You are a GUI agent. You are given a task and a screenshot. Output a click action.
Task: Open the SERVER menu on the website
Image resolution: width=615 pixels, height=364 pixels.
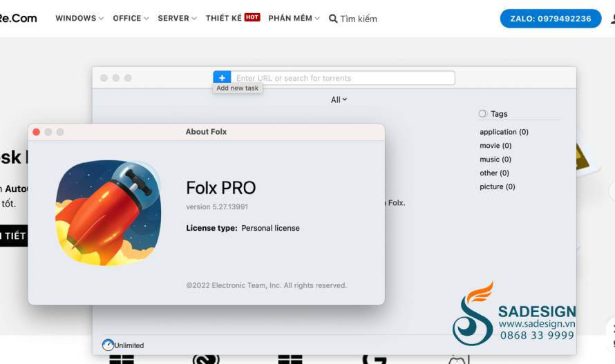(173, 19)
